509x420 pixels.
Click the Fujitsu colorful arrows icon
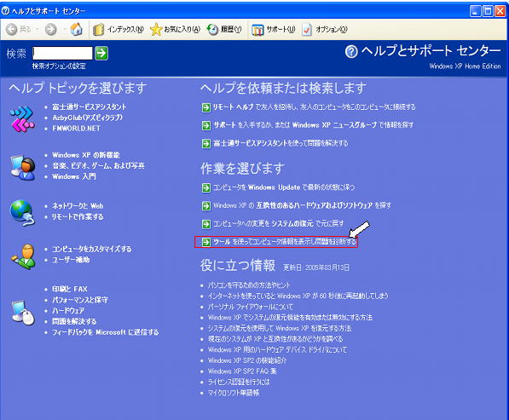[22, 118]
